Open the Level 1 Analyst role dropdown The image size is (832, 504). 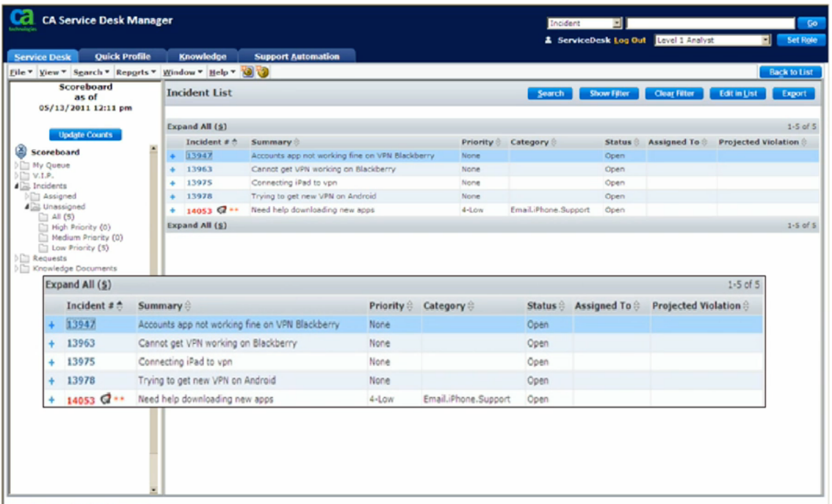[x=766, y=40]
